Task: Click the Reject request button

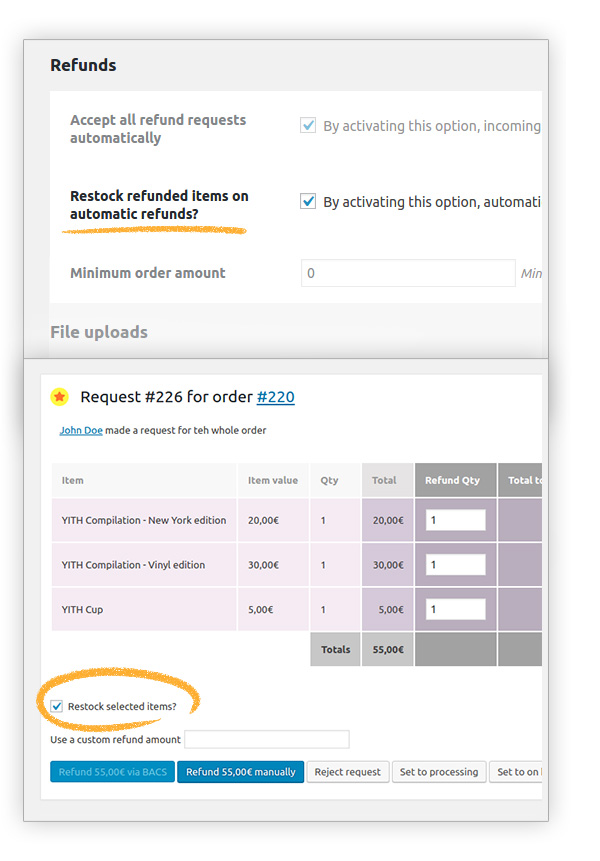Action: click(347, 772)
